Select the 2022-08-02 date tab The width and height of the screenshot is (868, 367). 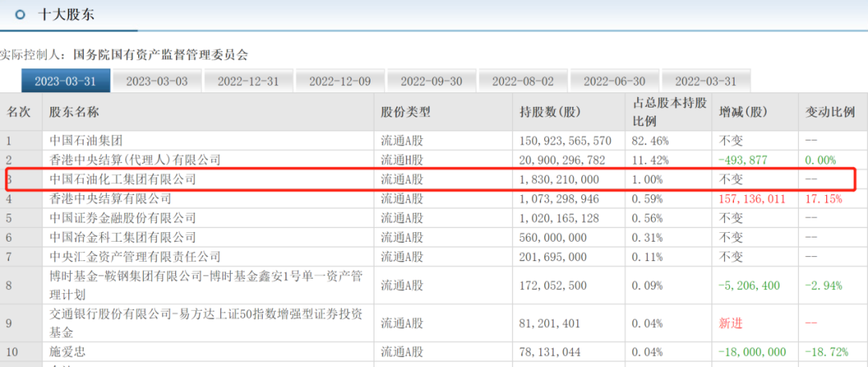[523, 81]
